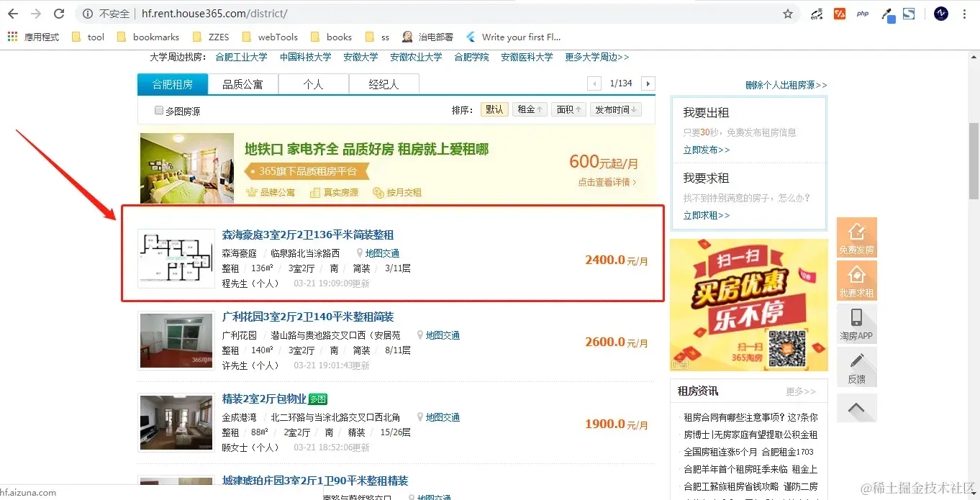980x500 pixels.
Task: Toggle the 多图房源 checkbox
Action: (x=159, y=110)
